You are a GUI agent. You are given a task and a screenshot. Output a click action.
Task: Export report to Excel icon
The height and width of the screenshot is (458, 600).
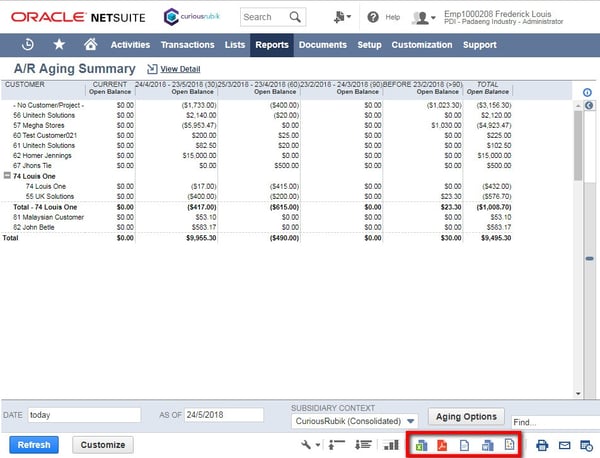pyautogui.click(x=421, y=445)
